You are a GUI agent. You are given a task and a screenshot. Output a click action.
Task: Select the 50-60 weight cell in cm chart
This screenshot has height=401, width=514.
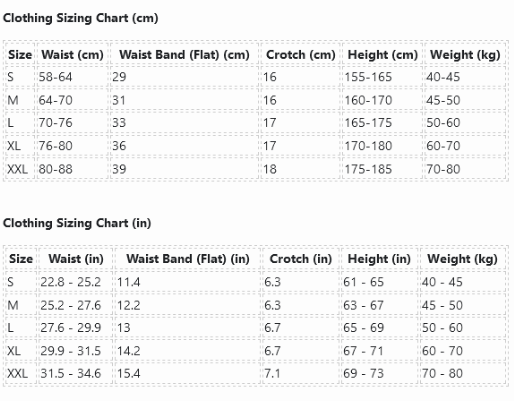(443, 123)
